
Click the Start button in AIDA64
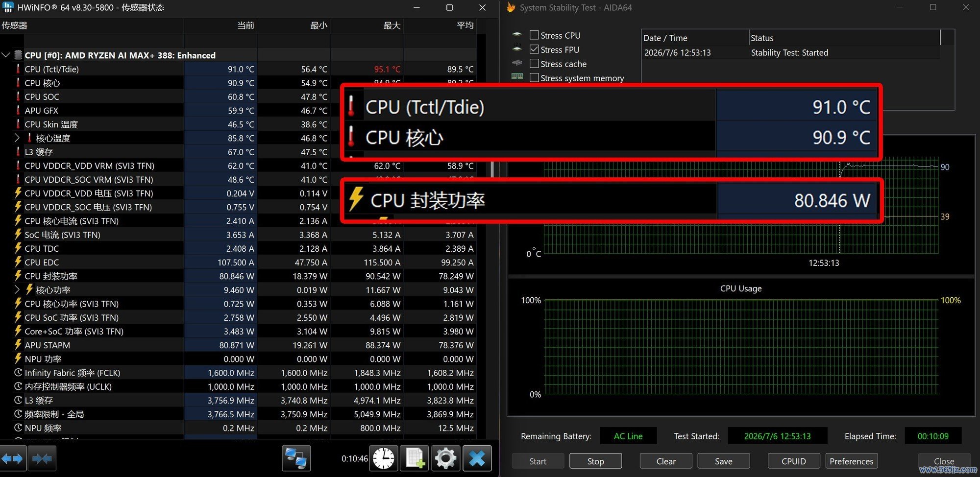tap(538, 461)
